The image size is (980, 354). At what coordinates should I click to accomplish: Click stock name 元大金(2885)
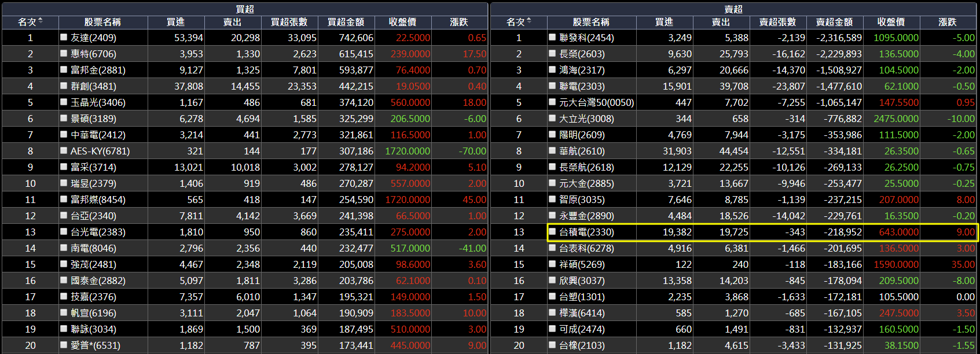point(586,183)
